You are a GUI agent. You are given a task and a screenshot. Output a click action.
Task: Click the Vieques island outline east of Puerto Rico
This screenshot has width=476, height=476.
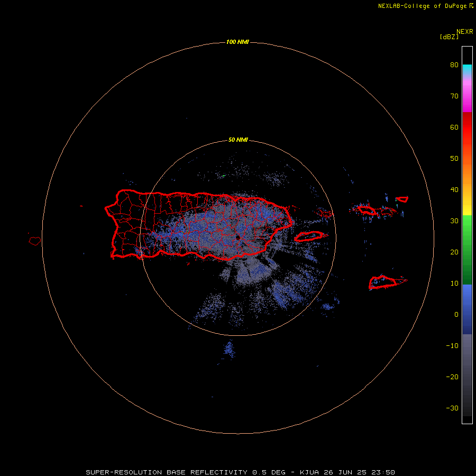tap(309, 236)
